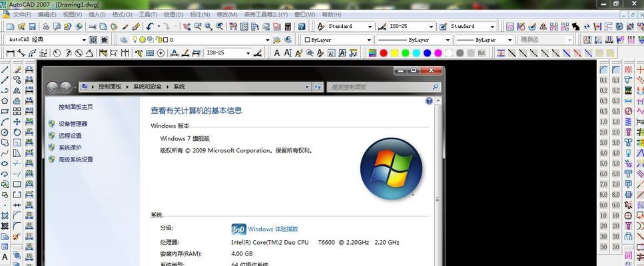The height and width of the screenshot is (266, 644).
Task: Open 系统保护 link
Action: coord(70,148)
